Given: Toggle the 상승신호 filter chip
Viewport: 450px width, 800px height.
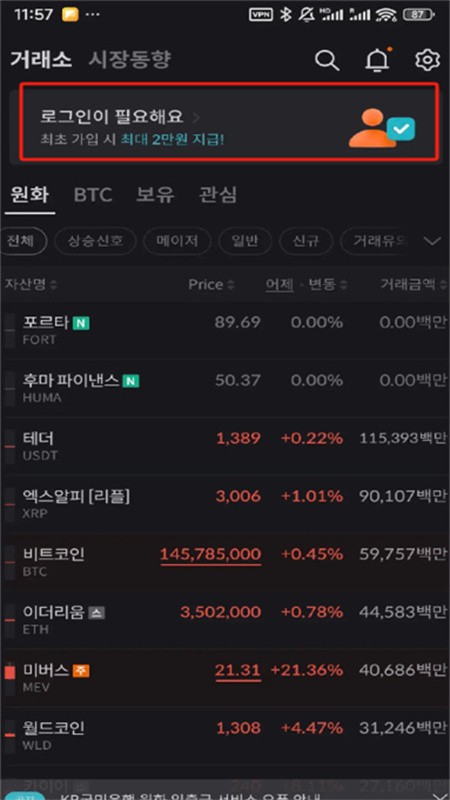Looking at the screenshot, I should [95, 240].
